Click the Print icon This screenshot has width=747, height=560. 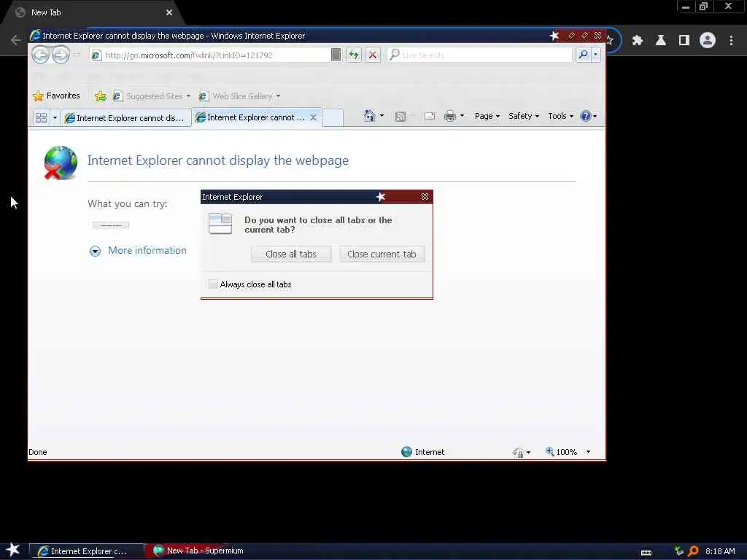click(x=449, y=116)
